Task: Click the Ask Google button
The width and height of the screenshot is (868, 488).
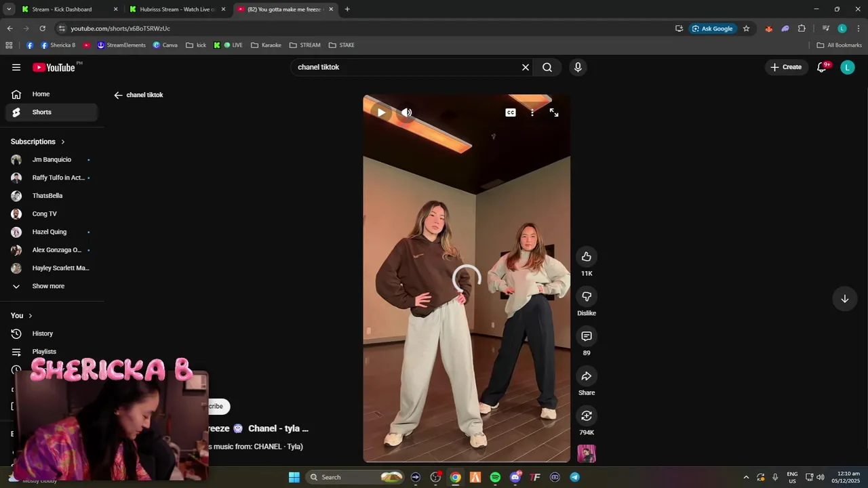Action: (712, 28)
